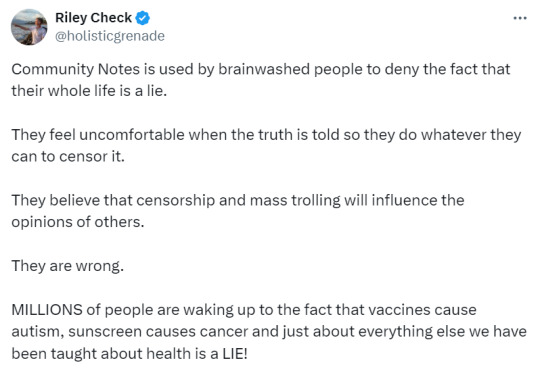This screenshot has height=369, width=540.
Task: Click the sentence 'They are wrong.'
Action: [x=68, y=266]
